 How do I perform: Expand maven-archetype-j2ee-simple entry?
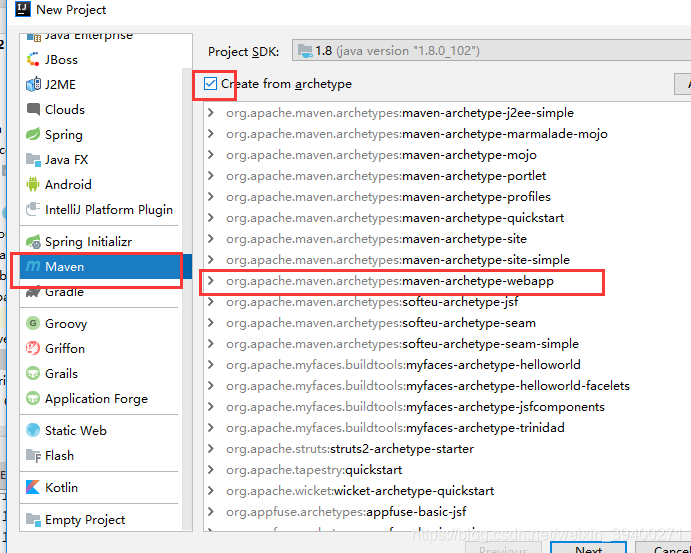pos(211,113)
